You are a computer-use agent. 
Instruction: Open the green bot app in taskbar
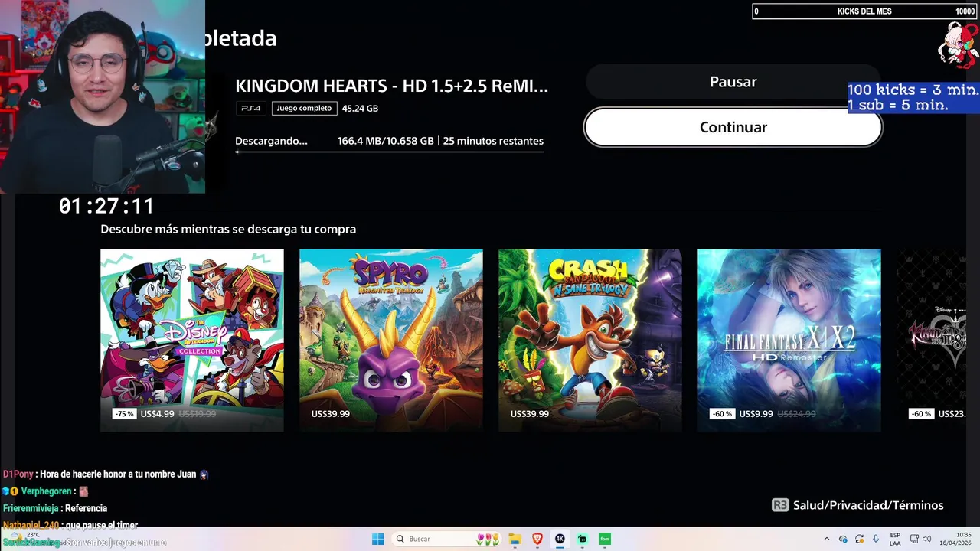(x=583, y=539)
